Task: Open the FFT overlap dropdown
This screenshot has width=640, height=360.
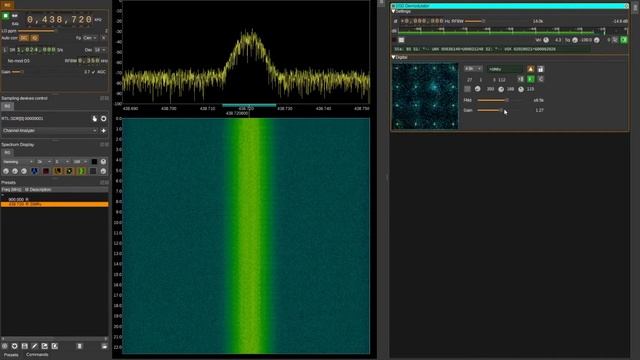Action: 62,162
